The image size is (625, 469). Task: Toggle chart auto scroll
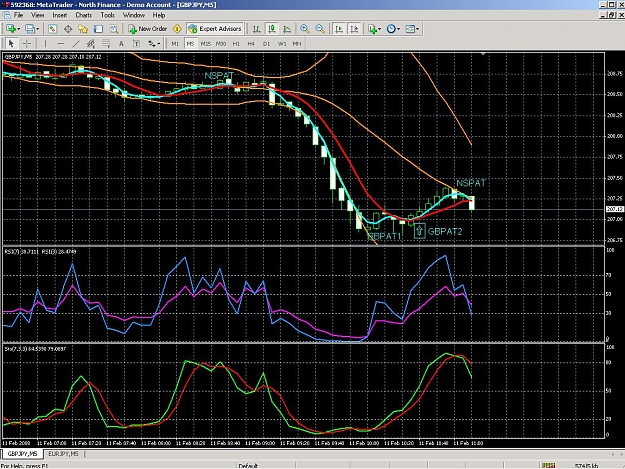(x=339, y=29)
